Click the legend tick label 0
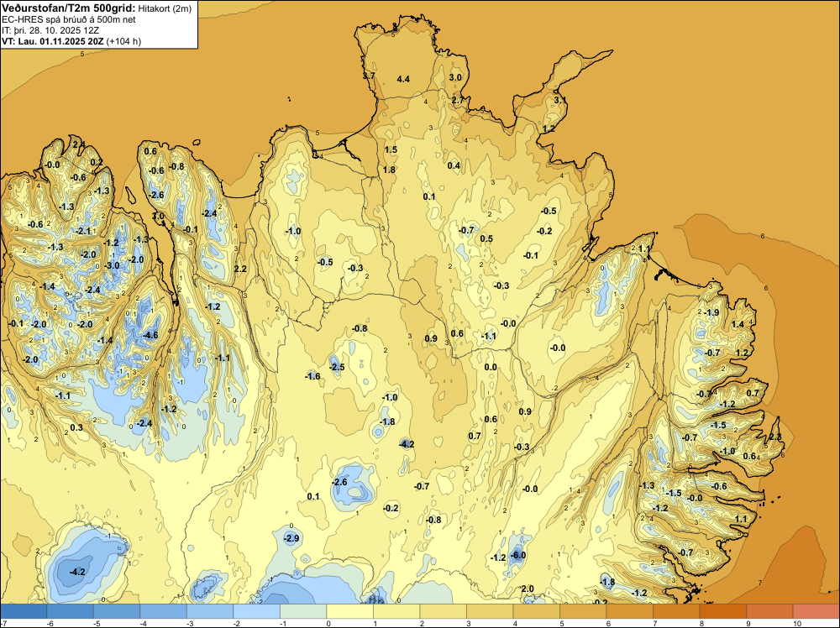 (x=328, y=624)
